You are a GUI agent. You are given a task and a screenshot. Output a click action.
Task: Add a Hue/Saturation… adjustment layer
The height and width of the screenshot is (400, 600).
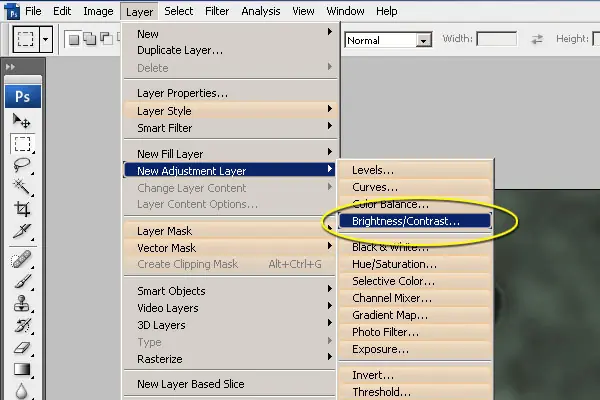coord(416,264)
